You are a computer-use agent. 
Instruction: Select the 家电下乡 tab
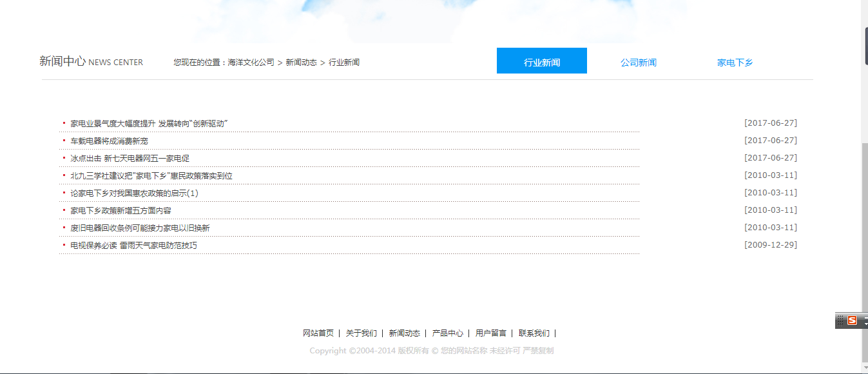pyautogui.click(x=735, y=63)
